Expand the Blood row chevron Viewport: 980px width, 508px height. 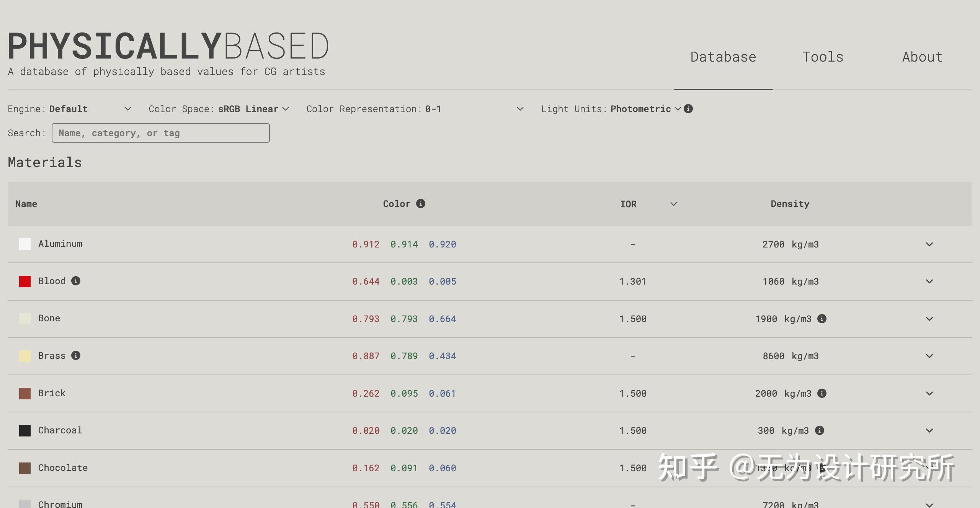[929, 282]
